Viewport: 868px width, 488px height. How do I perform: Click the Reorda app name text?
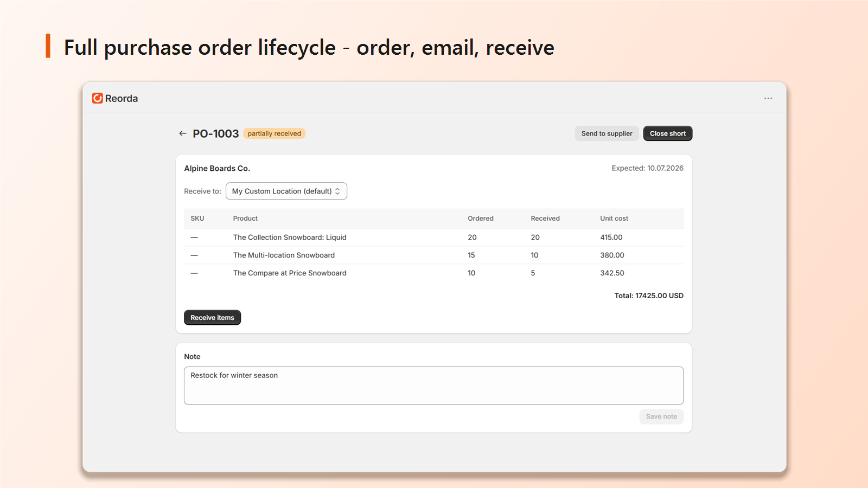(x=122, y=98)
